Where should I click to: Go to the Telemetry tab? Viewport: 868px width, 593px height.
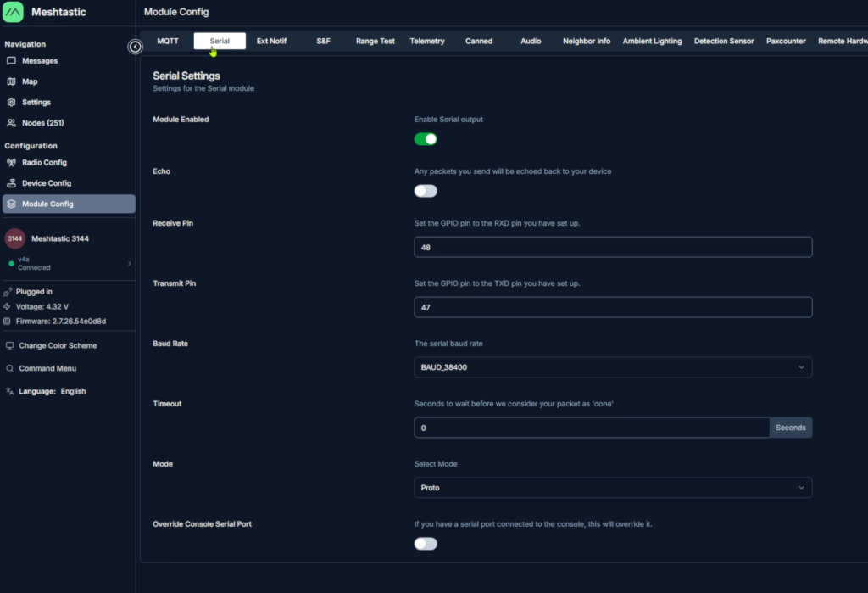[427, 41]
